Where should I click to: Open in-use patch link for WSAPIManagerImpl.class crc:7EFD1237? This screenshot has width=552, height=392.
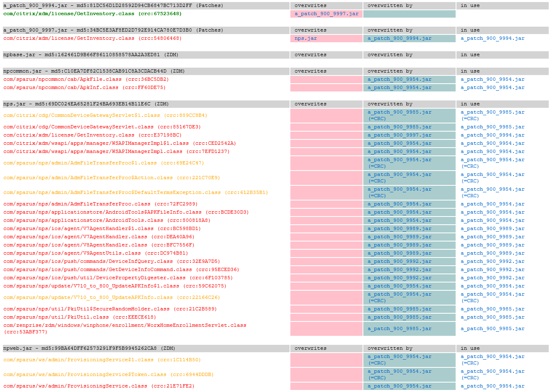pos(493,151)
